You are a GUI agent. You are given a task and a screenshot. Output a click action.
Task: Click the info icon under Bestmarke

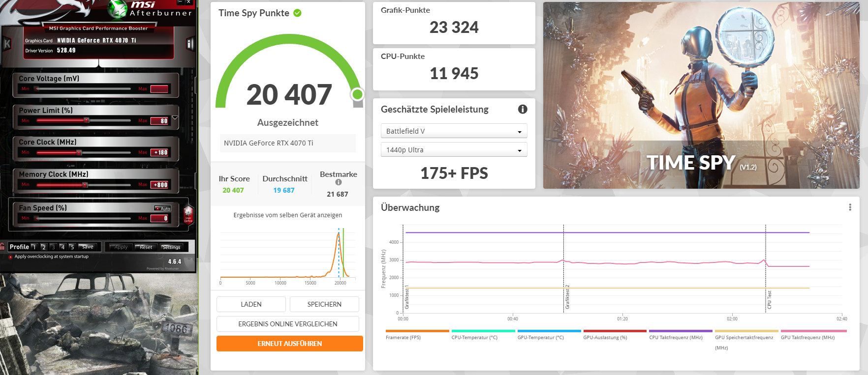pyautogui.click(x=339, y=182)
